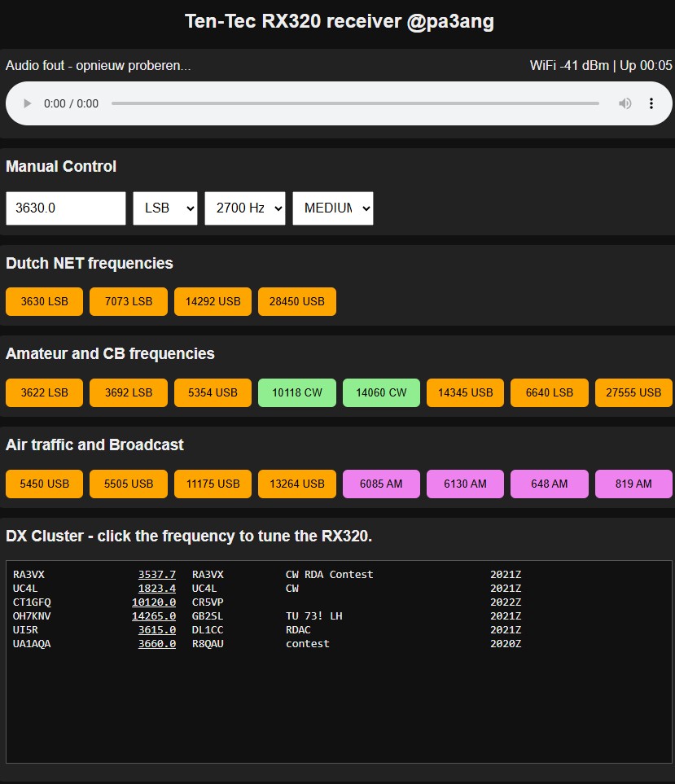Click the DX callsign GB2SL
Screen dimensions: 675x784
(x=208, y=616)
